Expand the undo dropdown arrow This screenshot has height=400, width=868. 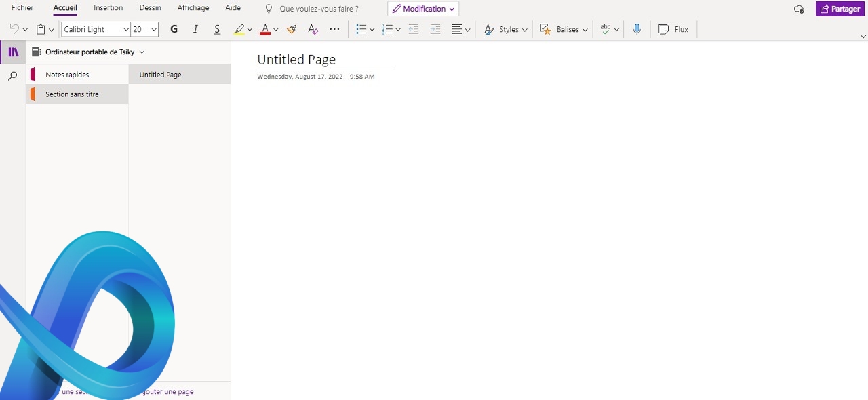[x=25, y=30]
